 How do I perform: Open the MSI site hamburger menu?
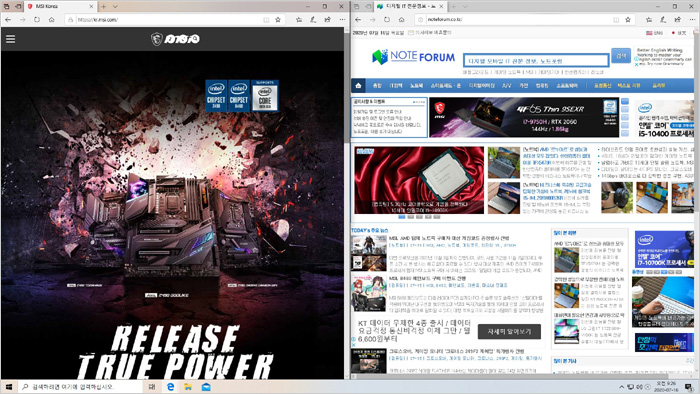point(11,39)
